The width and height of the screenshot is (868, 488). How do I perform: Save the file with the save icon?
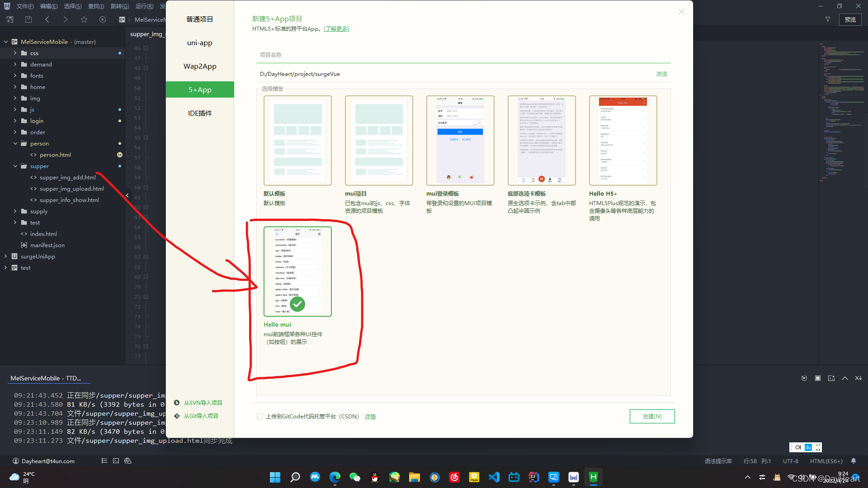(28, 19)
